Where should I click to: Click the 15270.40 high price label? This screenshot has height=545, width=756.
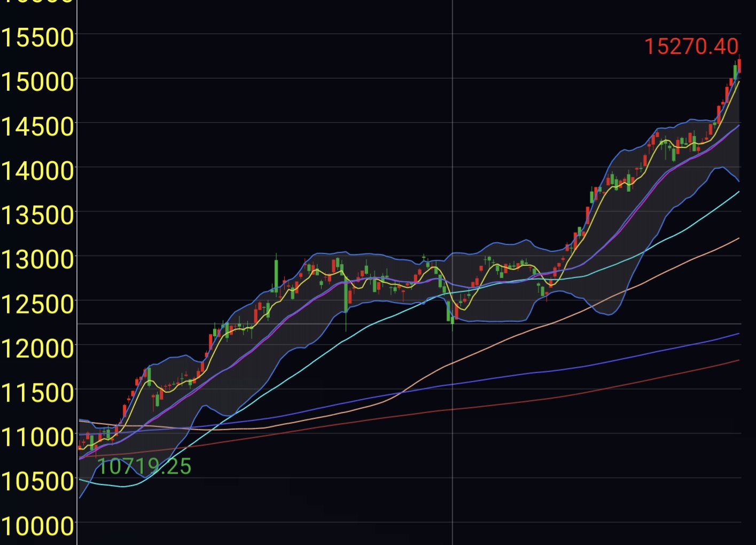pos(691,46)
